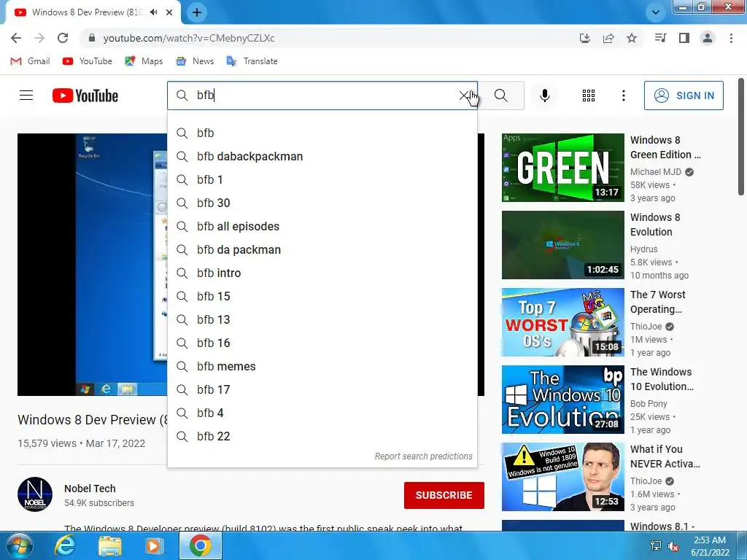Go to the YouTube logo home
Image resolution: width=747 pixels, height=560 pixels.
point(85,96)
